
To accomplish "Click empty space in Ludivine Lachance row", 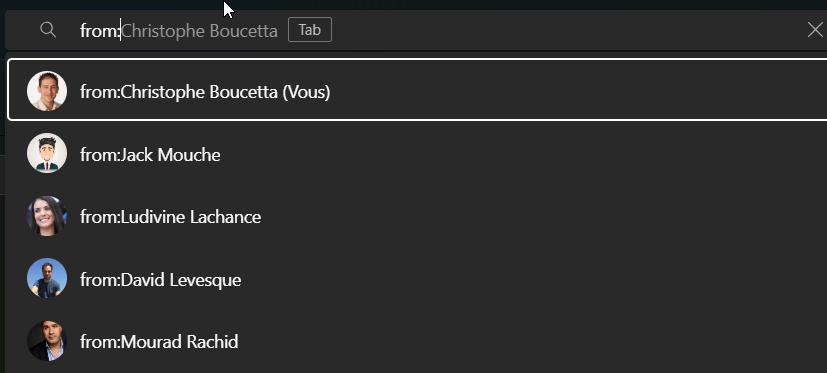I will (x=543, y=217).
